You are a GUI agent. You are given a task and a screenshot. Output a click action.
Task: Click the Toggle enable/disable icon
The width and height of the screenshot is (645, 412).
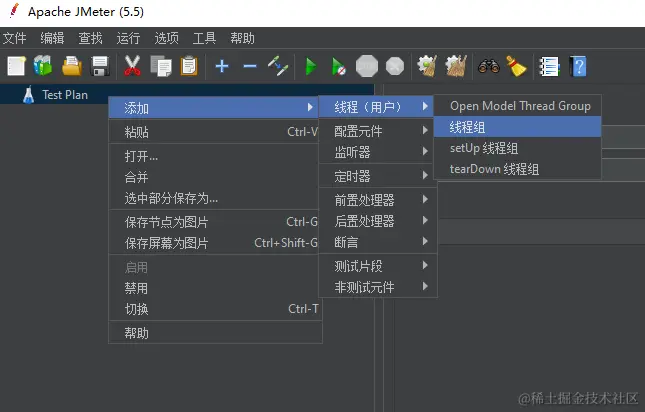[x=278, y=66]
